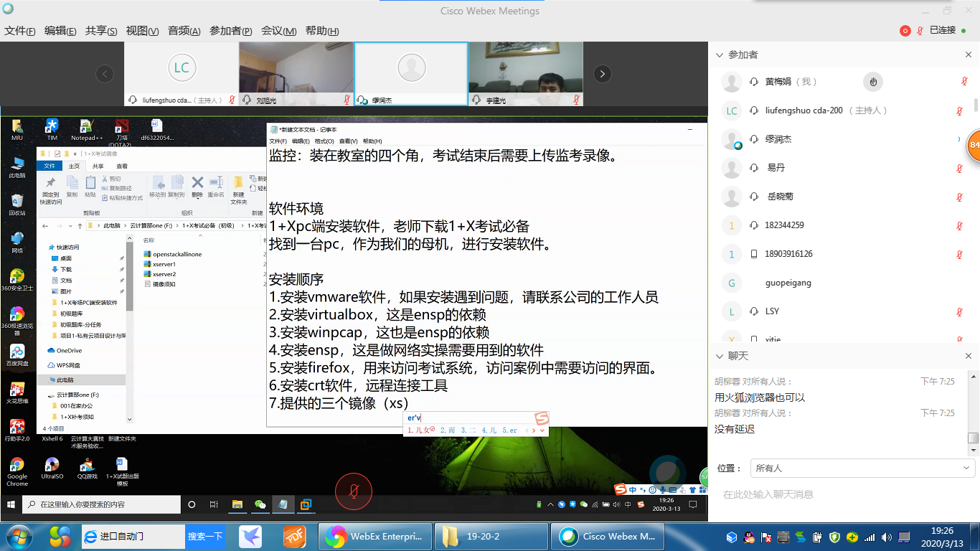Click the WeChat icon in the shared taskbar

click(260, 504)
